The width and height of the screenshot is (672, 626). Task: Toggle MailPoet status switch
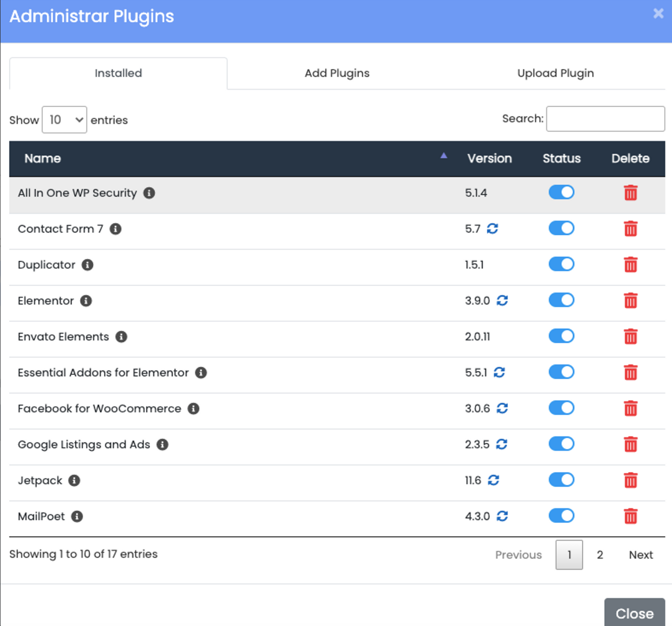point(561,516)
